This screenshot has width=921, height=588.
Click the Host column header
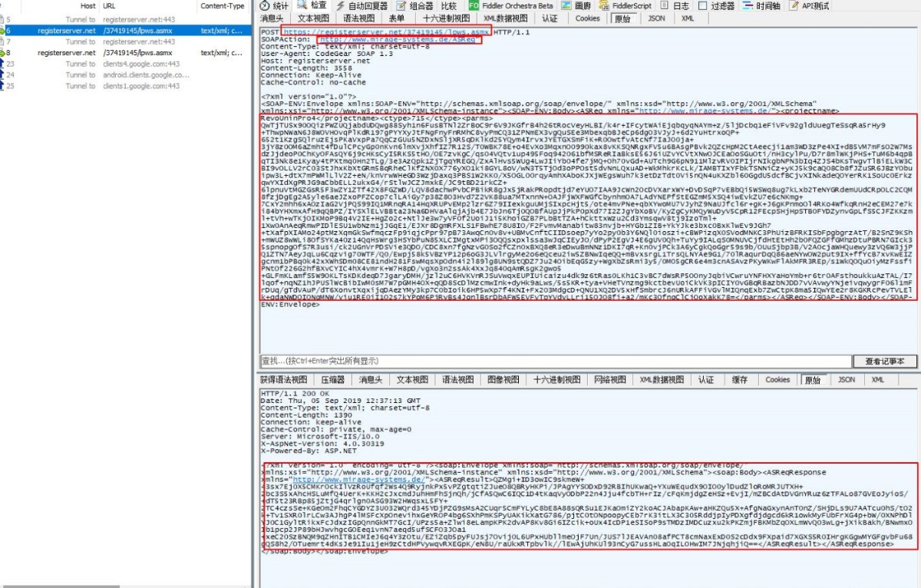tap(88, 6)
